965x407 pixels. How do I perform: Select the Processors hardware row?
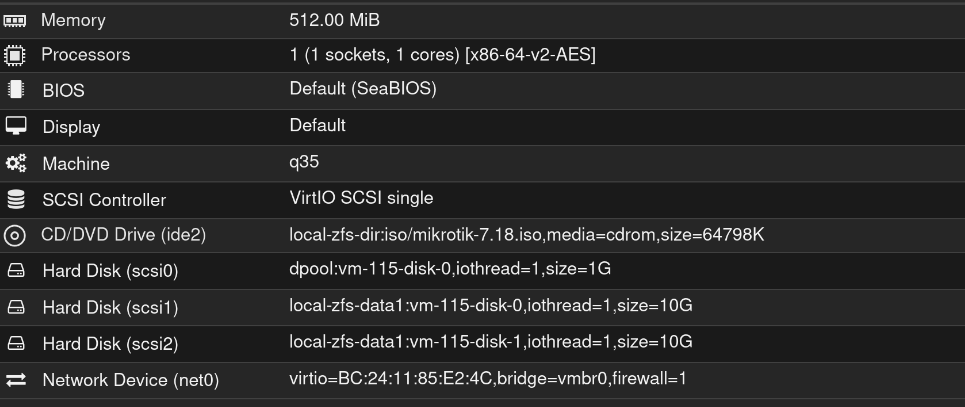482,55
